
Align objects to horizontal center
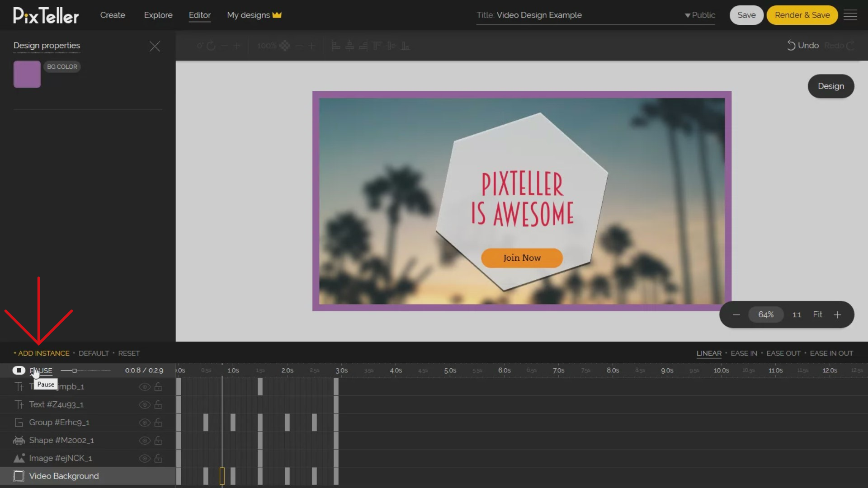[349, 46]
